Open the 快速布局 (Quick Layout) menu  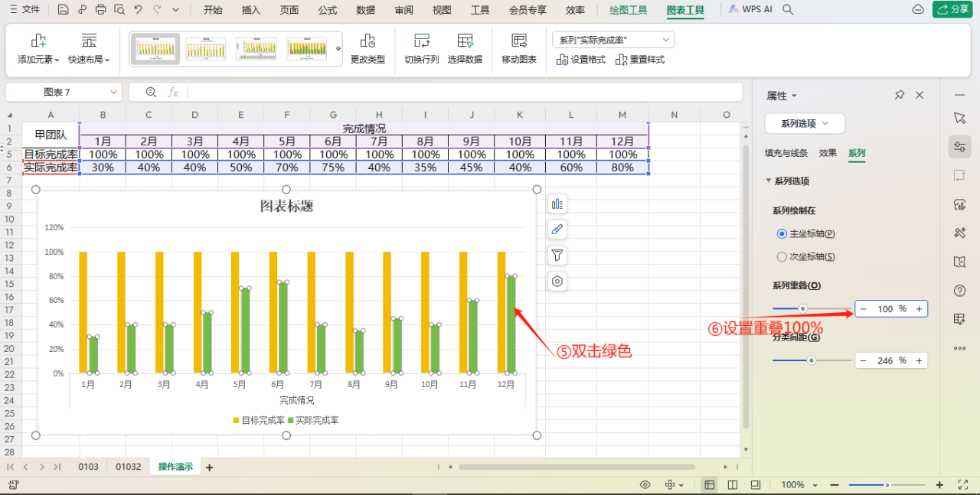tap(89, 50)
